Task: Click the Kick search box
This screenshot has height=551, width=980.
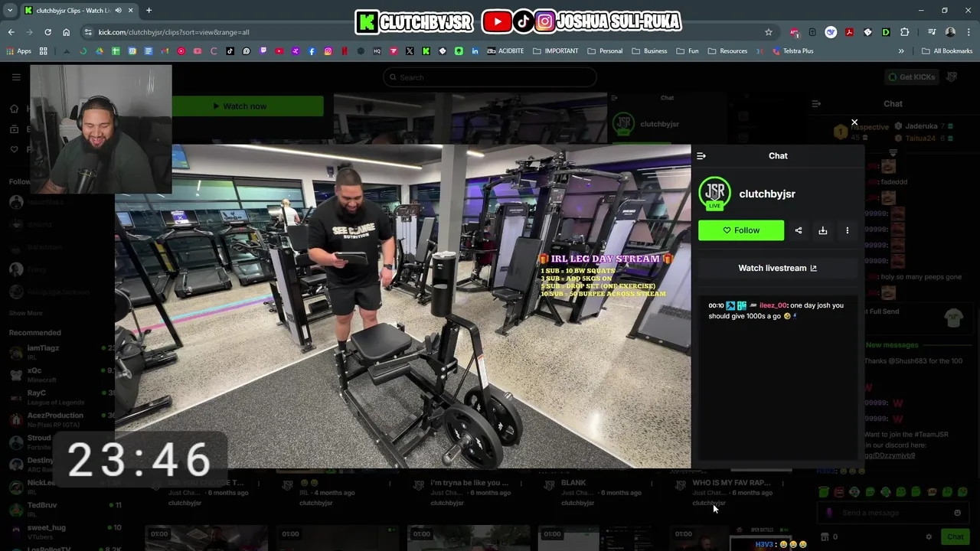Action: (490, 77)
